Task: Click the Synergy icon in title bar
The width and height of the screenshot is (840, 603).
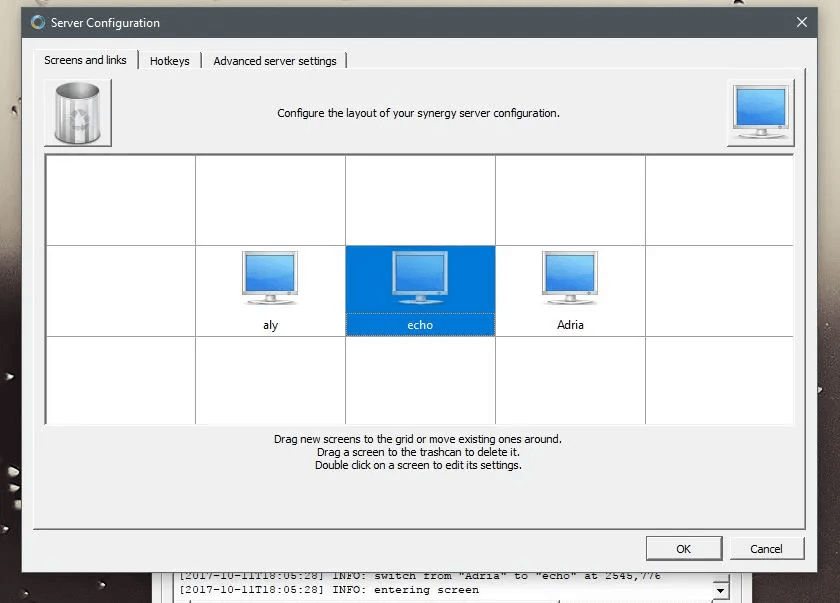Action: pos(38,22)
